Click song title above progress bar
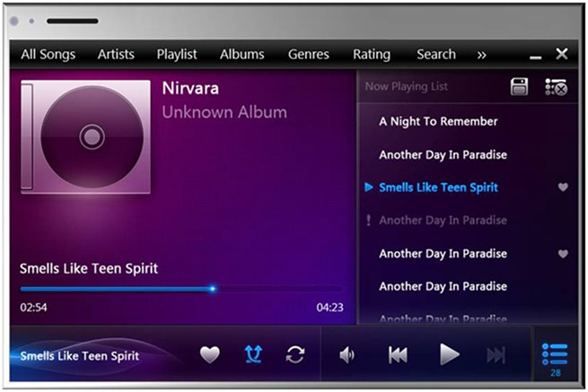This screenshot has width=588, height=392. click(x=89, y=269)
